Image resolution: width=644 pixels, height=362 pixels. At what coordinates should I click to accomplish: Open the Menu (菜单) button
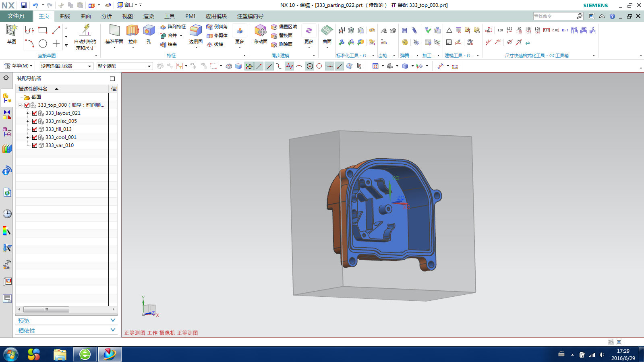[x=18, y=66]
